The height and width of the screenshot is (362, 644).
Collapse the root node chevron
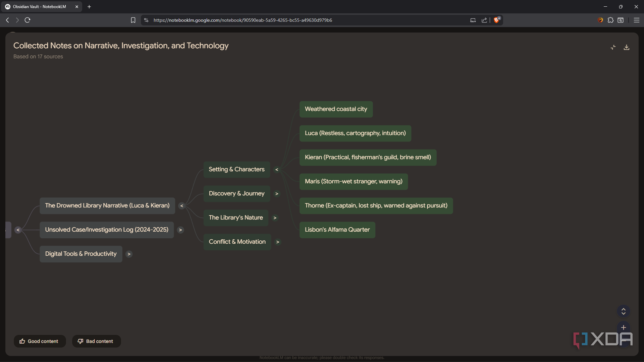click(18, 230)
